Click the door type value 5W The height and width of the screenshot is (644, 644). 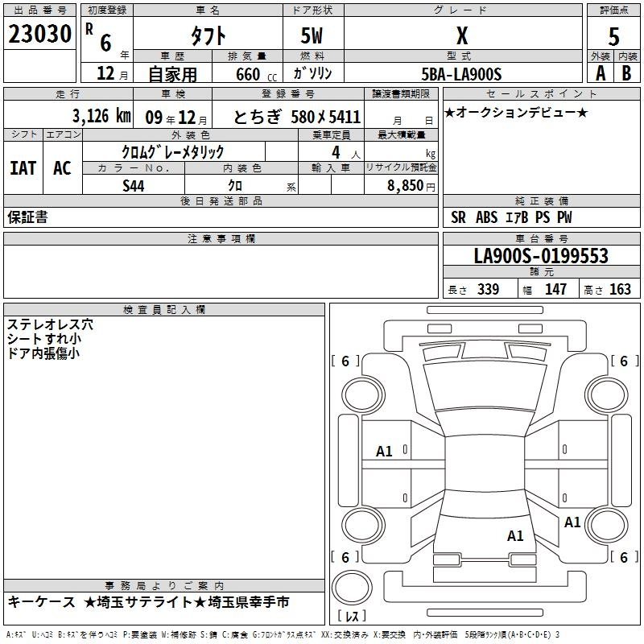(312, 35)
